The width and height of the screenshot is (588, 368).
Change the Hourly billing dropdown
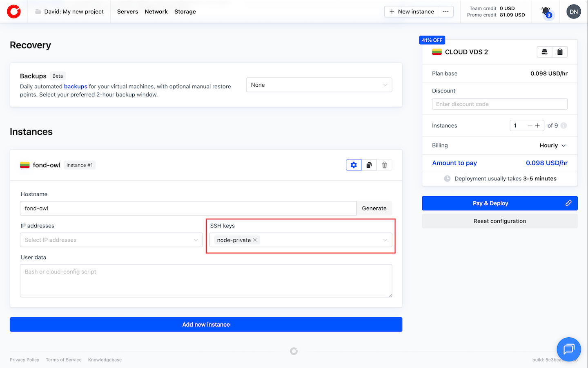click(552, 146)
